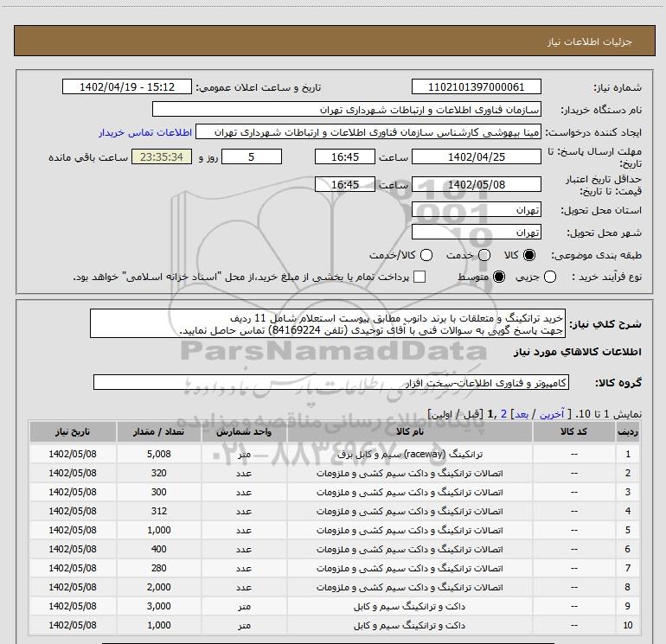Select the کالا radio button
Screen dimensions: 666x644
529,255
